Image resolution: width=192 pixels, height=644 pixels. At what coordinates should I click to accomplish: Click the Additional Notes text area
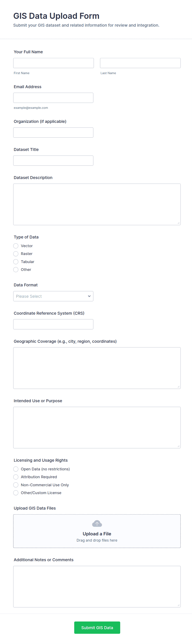(97, 587)
